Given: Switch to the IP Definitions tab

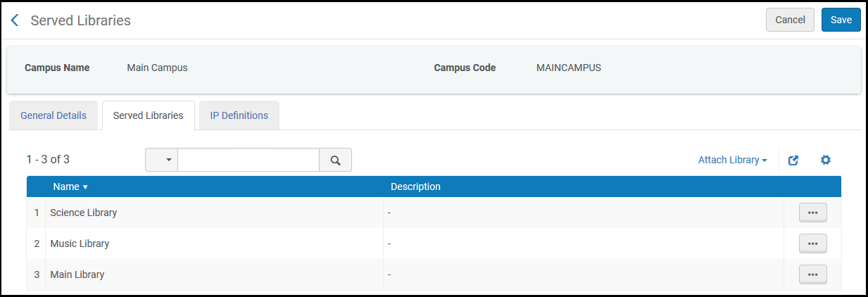Looking at the screenshot, I should tap(239, 115).
